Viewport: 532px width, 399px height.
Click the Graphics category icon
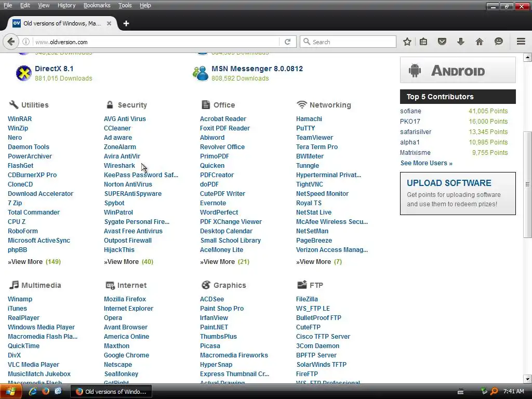(206, 285)
